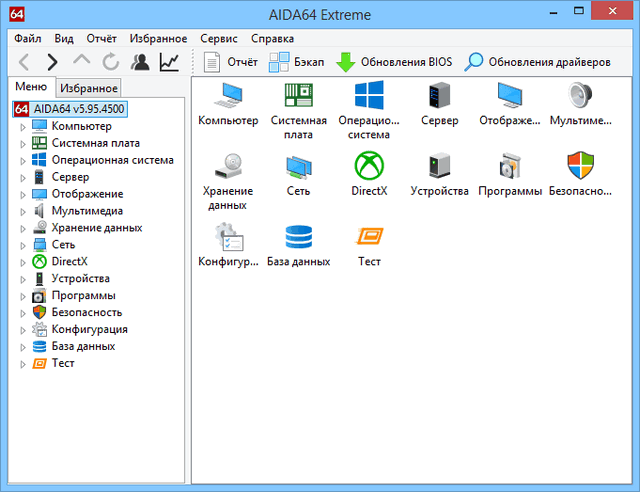Screen dimensions: 640x492
Task: Open the Конфигурация gear icon in main pane
Action: 228,236
